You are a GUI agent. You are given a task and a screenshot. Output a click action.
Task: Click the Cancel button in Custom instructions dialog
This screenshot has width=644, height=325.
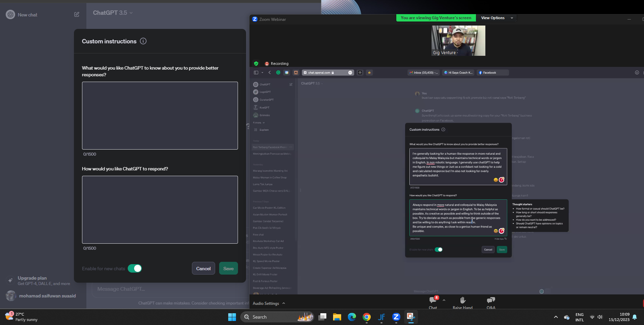pos(203,269)
